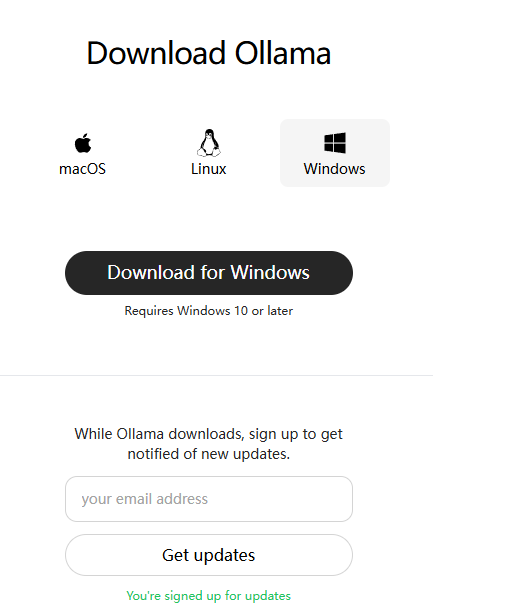This screenshot has width=518, height=615.
Task: Focus the email address input field
Action: pos(209,499)
